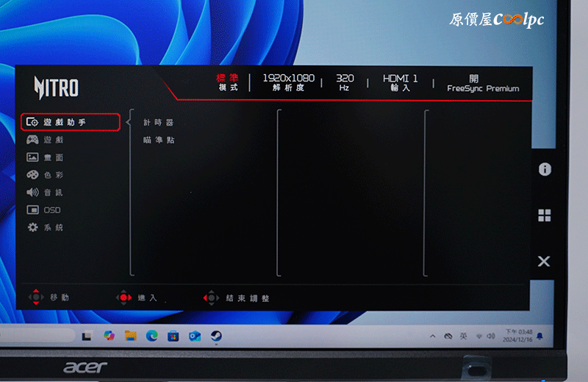Click the cloud sync tray icon

pos(448,336)
